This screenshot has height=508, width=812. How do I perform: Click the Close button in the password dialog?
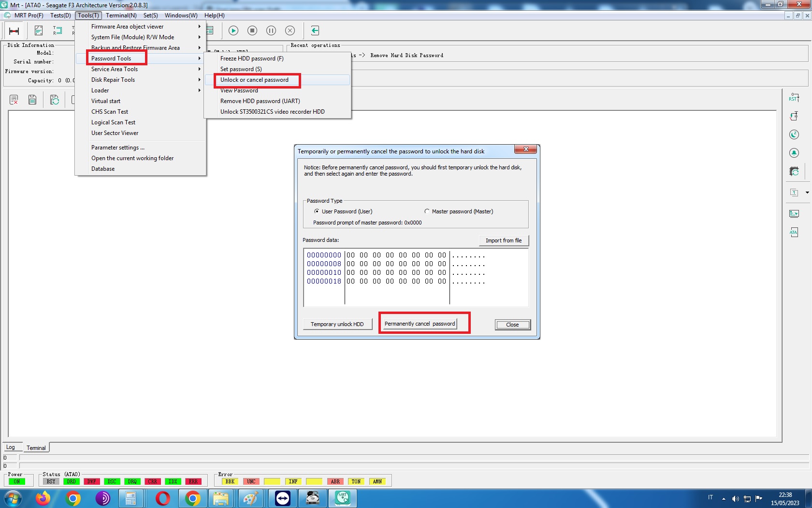pyautogui.click(x=512, y=325)
